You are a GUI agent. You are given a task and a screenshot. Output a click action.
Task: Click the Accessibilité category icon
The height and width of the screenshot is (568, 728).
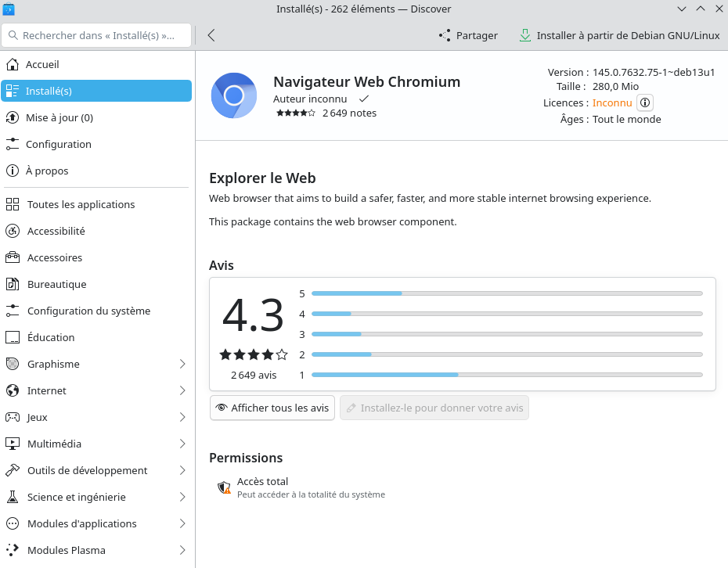tap(13, 231)
